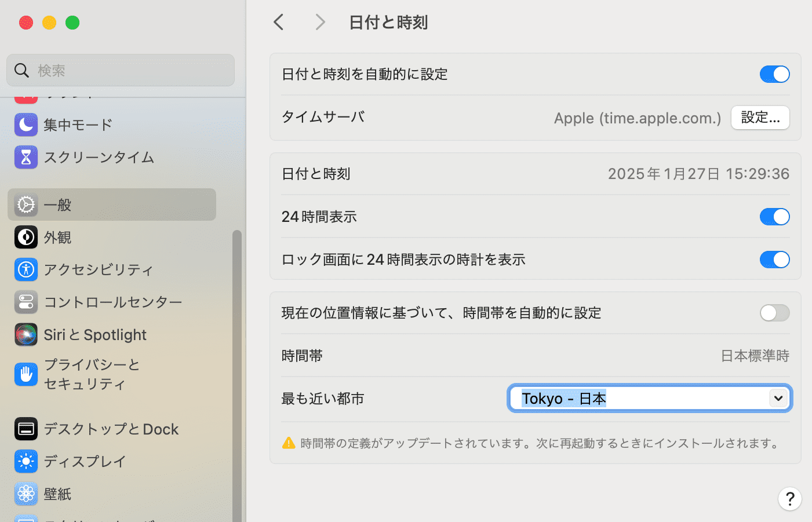The image size is (812, 522).
Task: Click the search magnifier icon
Action: (21, 70)
